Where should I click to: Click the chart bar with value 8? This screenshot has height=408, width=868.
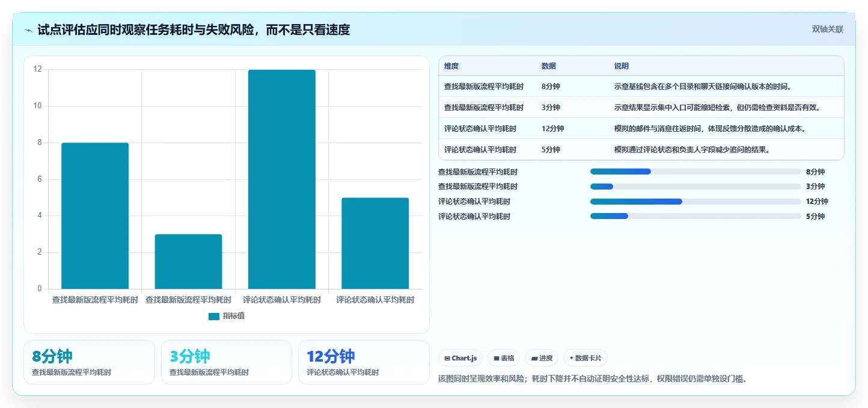[x=95, y=216]
